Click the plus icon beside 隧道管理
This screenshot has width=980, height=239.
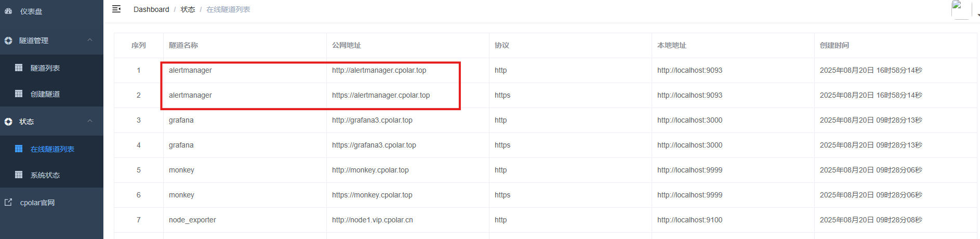click(x=8, y=41)
